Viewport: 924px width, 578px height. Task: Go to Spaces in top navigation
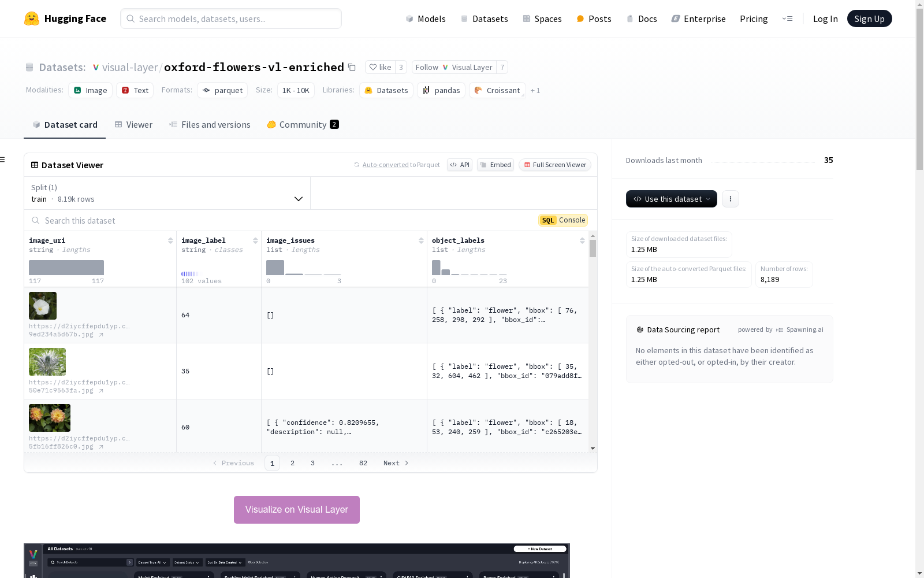coord(542,18)
